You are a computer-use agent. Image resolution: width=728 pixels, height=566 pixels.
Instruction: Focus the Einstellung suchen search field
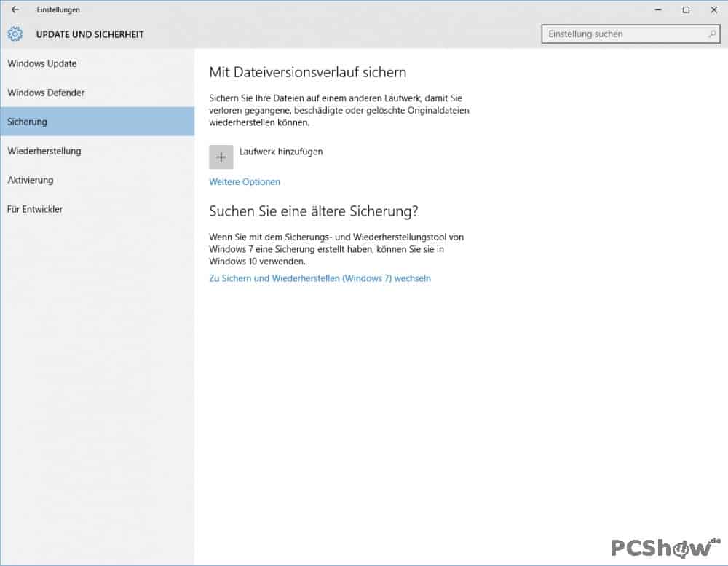click(630, 34)
